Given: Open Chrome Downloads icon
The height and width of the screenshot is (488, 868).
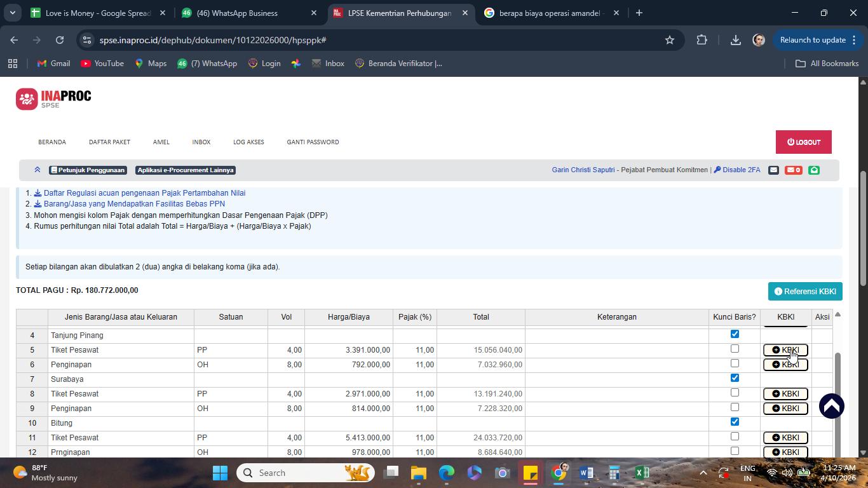Looking at the screenshot, I should tap(735, 40).
